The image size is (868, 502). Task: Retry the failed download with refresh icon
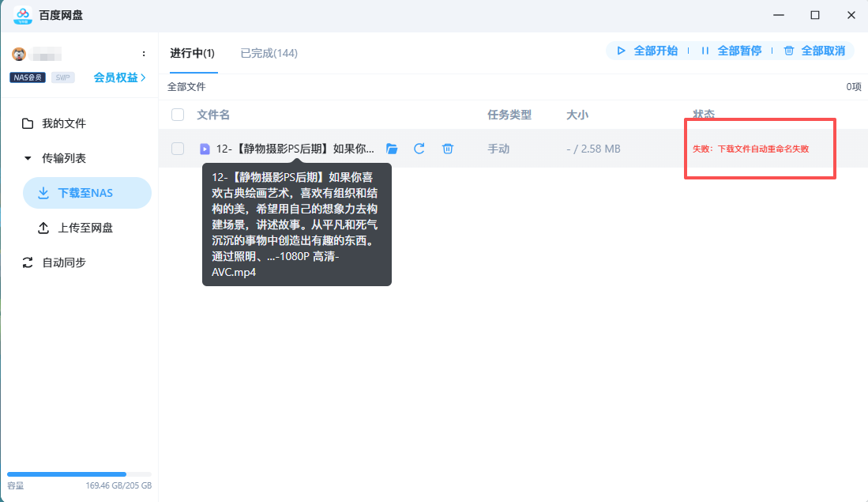(419, 149)
